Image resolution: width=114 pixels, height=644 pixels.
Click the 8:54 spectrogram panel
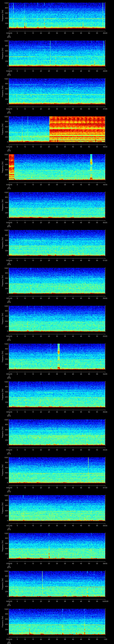[x=57, y=394]
